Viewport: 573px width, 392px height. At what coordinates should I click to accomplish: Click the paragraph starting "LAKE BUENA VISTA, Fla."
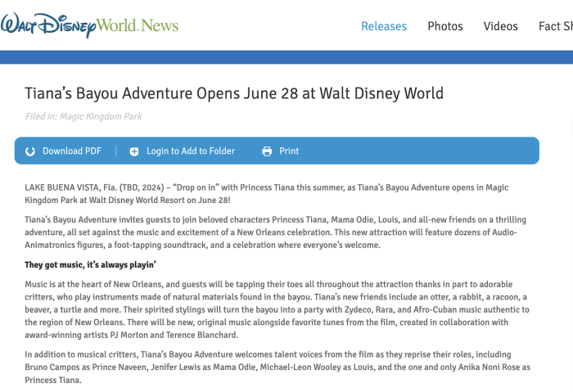click(267, 194)
